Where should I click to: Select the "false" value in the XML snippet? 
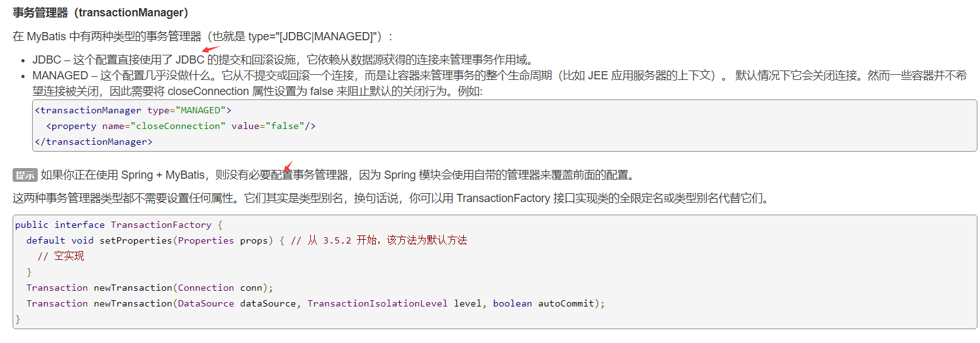pyautogui.click(x=284, y=126)
